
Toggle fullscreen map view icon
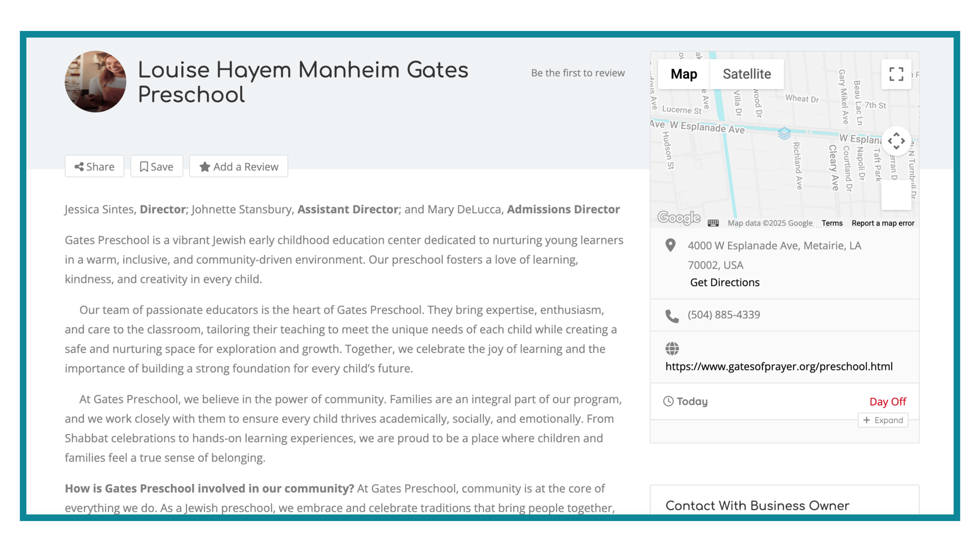896,74
